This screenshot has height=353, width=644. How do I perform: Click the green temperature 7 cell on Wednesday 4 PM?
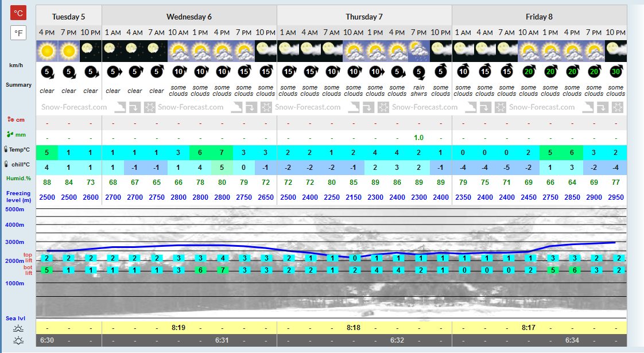(222, 153)
